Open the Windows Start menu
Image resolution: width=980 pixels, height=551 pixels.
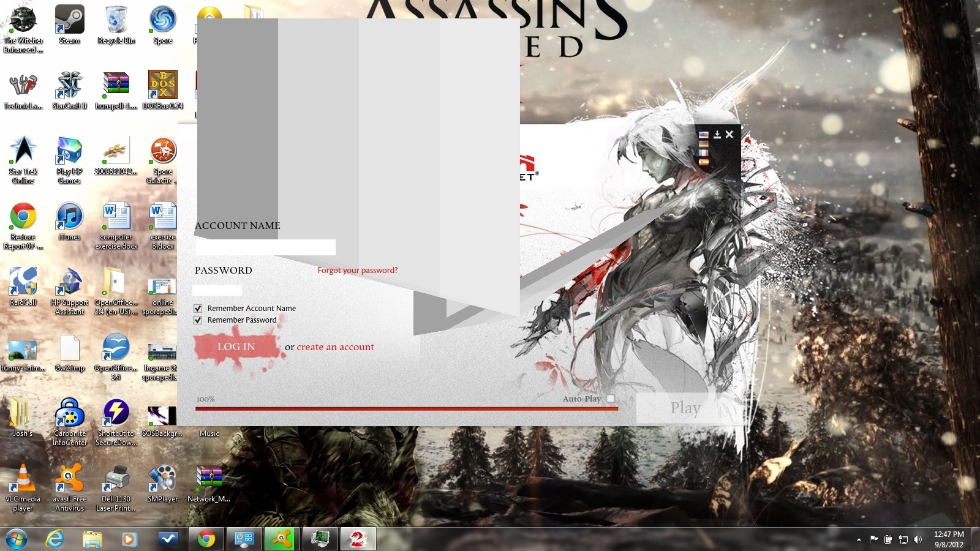17,539
